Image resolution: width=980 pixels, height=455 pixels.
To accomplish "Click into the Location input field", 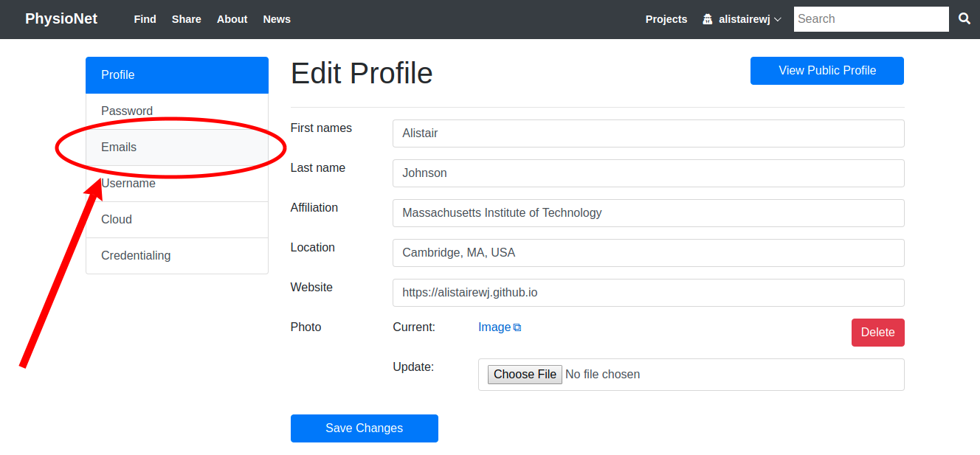I will coord(649,253).
